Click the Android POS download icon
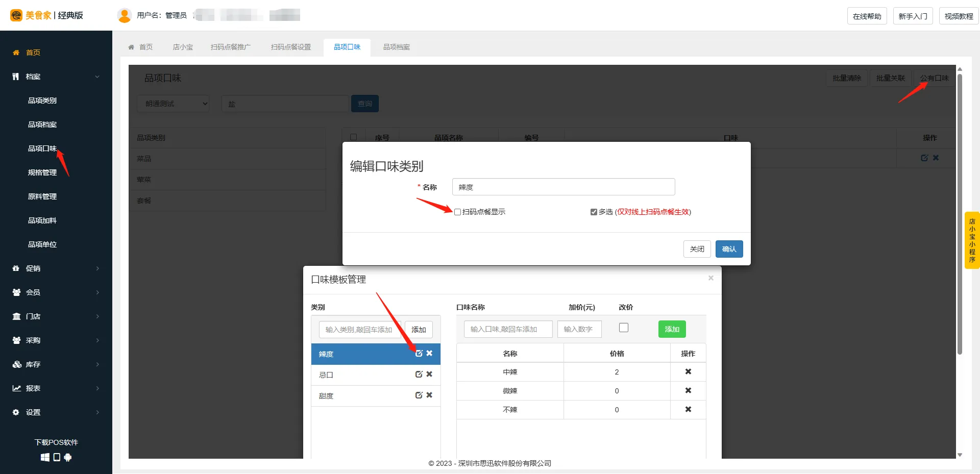Image resolution: width=980 pixels, height=474 pixels. click(x=68, y=458)
